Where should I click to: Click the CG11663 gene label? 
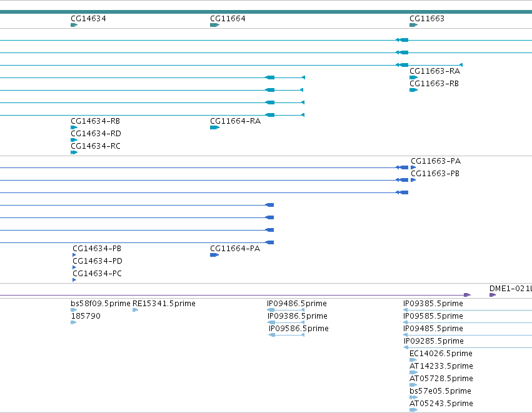(x=427, y=19)
